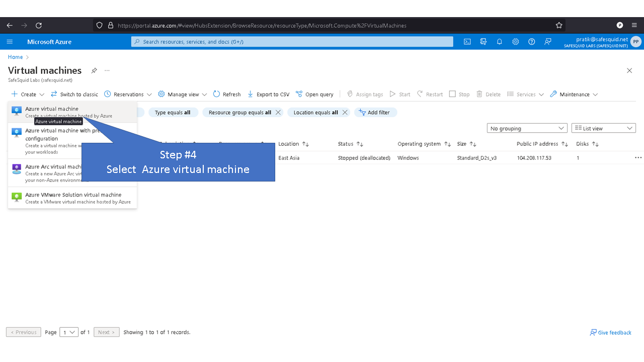Click Stopped (deallocated) status cell
The height and width of the screenshot is (362, 644).
pos(364,158)
